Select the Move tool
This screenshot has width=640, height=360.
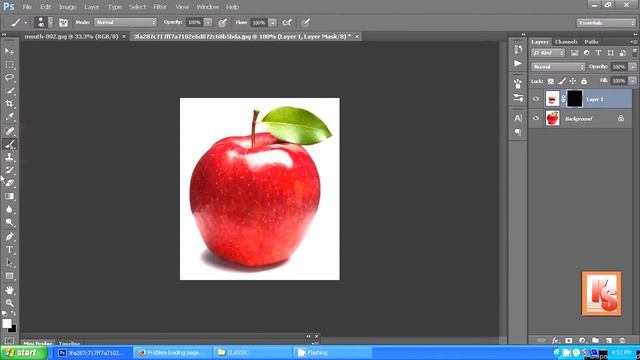(9, 51)
